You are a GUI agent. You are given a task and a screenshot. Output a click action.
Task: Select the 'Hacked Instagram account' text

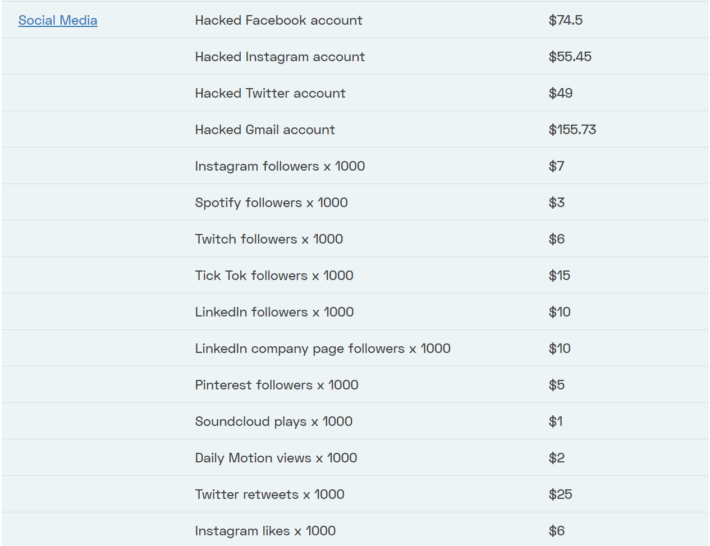point(280,57)
